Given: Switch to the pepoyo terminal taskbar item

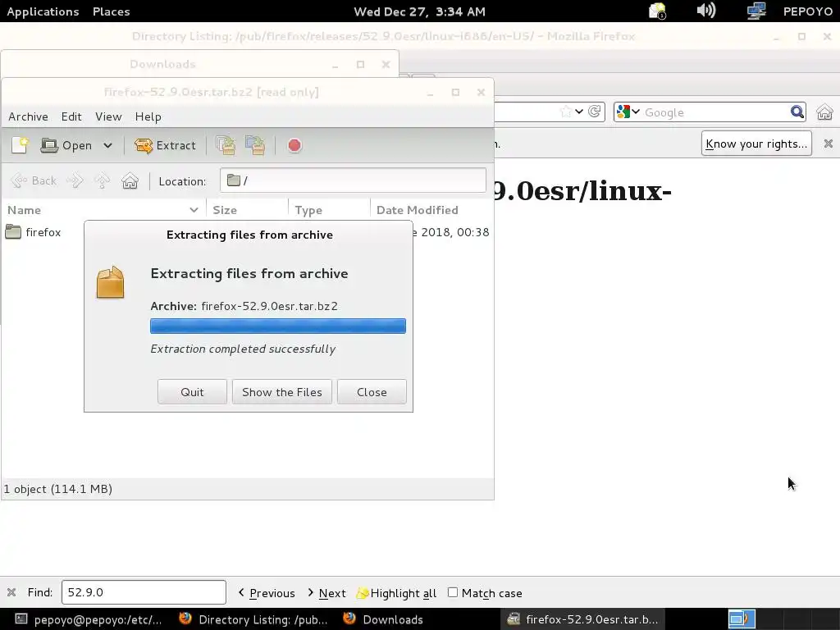Looking at the screenshot, I should coord(88,620).
